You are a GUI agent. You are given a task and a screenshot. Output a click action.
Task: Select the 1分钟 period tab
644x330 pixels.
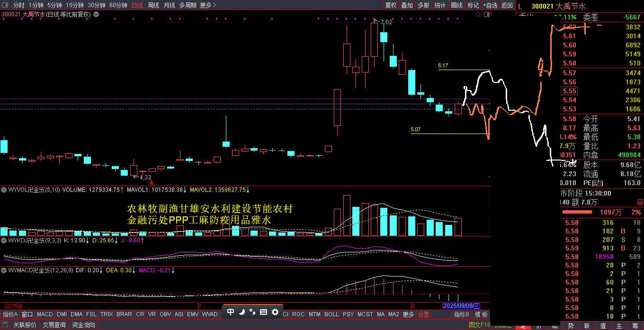pyautogui.click(x=36, y=5)
